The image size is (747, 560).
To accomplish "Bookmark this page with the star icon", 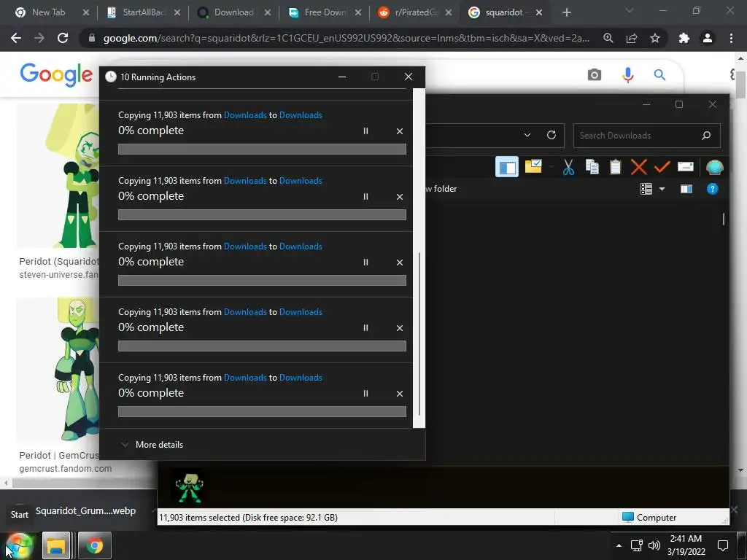I will tap(655, 38).
